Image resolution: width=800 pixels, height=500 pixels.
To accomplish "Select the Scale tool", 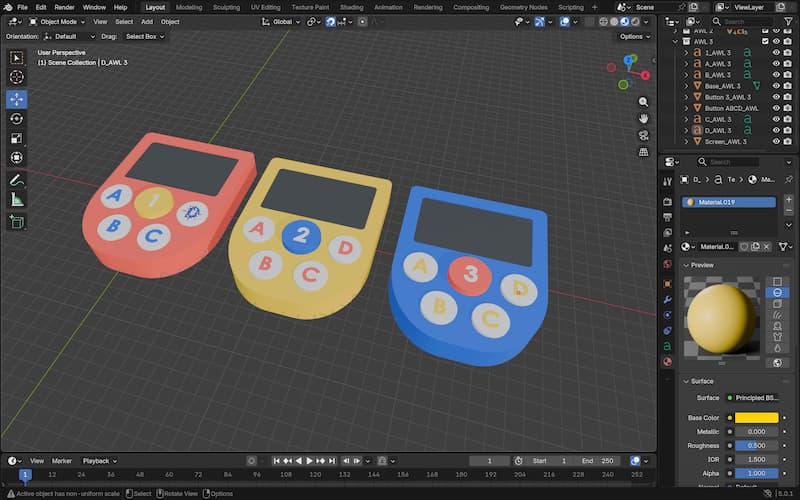I will [x=16, y=138].
